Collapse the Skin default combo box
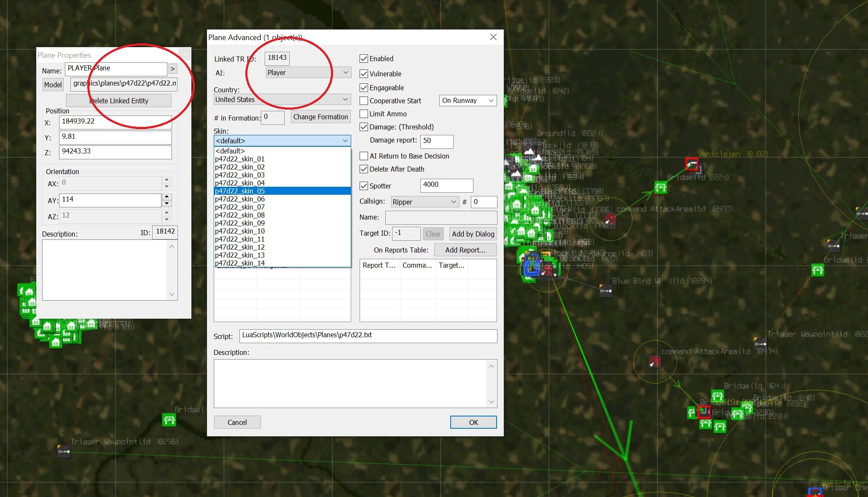The image size is (868, 497). (282, 140)
